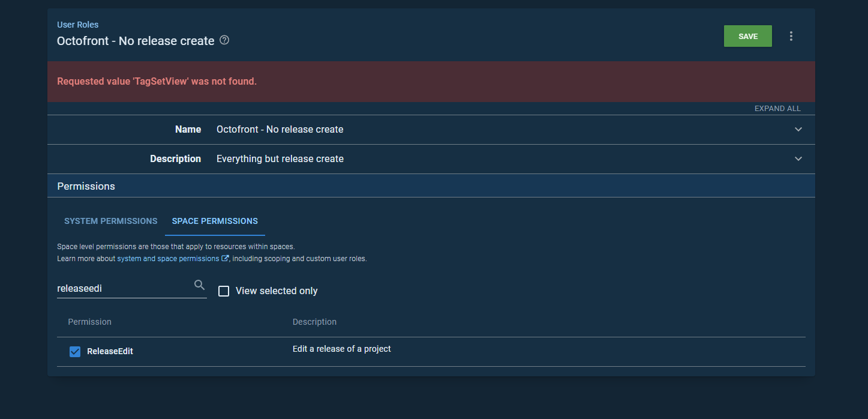Open the overflow three-dot menu
Viewport: 868px width, 419px height.
point(791,36)
